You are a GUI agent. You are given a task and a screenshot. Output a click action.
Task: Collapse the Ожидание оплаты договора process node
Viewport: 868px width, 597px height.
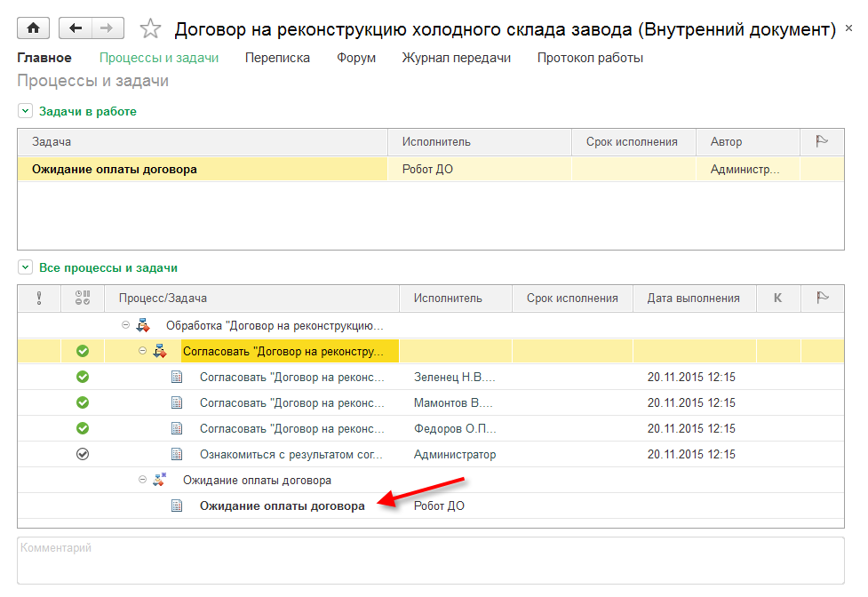(142, 480)
